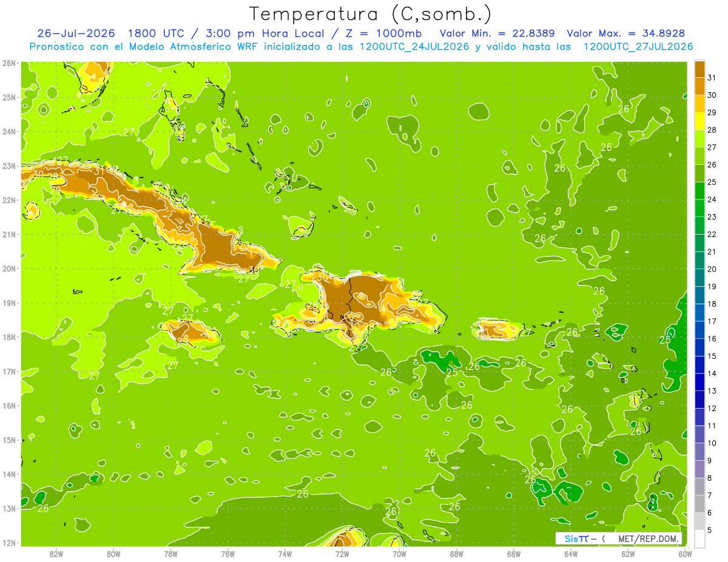Click the 'Valor Min. = 22.8389' value

coord(497,33)
